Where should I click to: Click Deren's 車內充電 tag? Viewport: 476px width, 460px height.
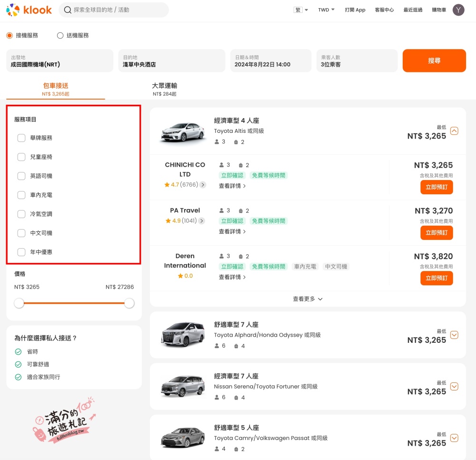coord(305,267)
